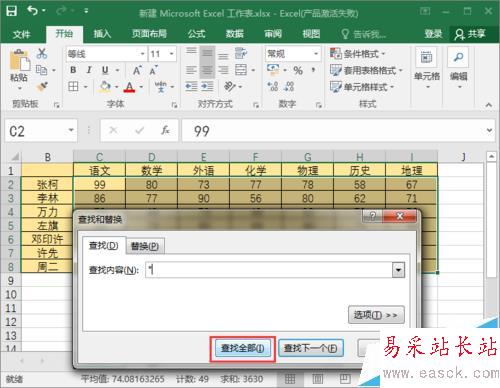Image resolution: width=500 pixels, height=388 pixels.
Task: Click the Decrease Indent icon
Action: pyautogui.click(x=191, y=87)
